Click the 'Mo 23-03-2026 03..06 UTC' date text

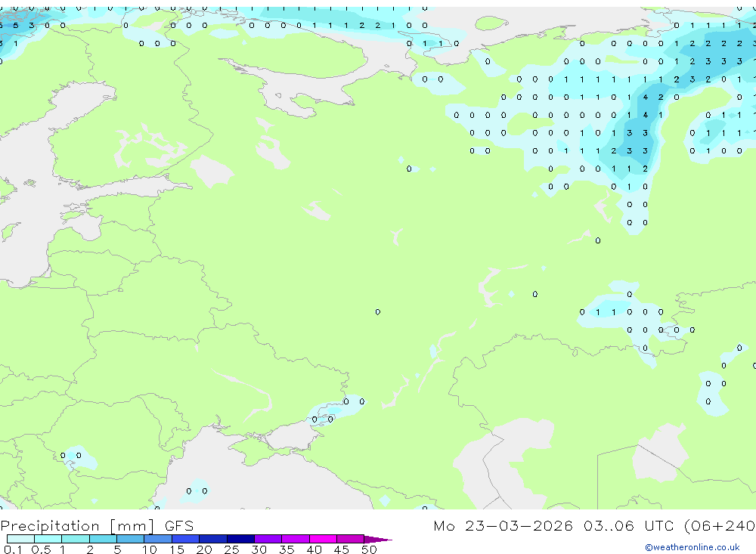tap(556, 525)
